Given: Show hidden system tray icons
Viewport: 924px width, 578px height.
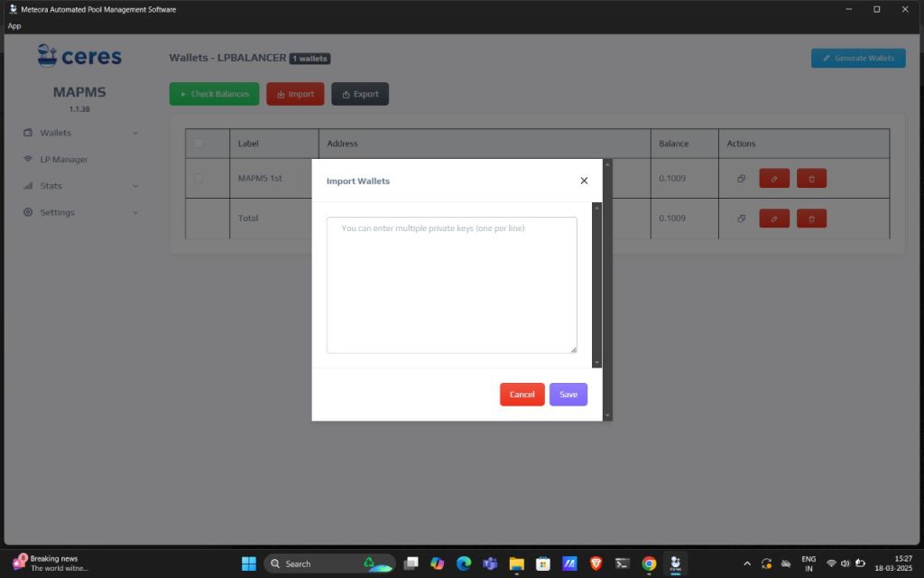Looking at the screenshot, I should tap(747, 564).
